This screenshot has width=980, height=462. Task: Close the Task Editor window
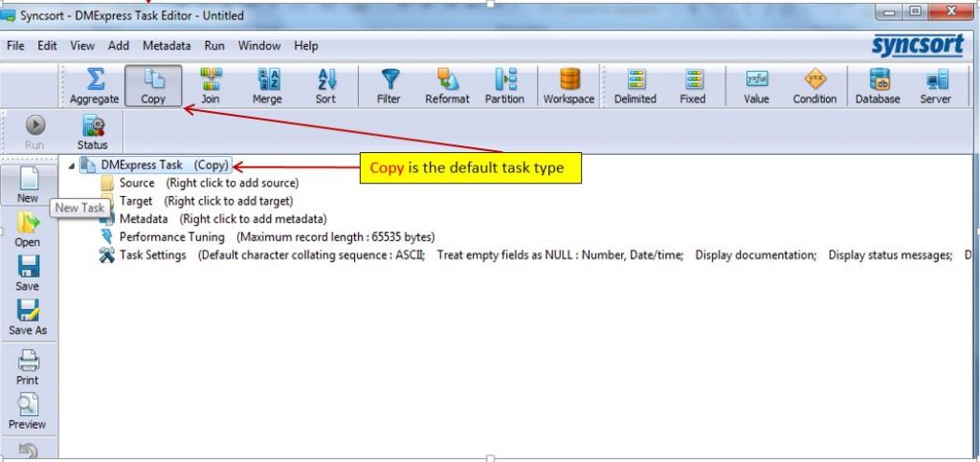point(952,11)
